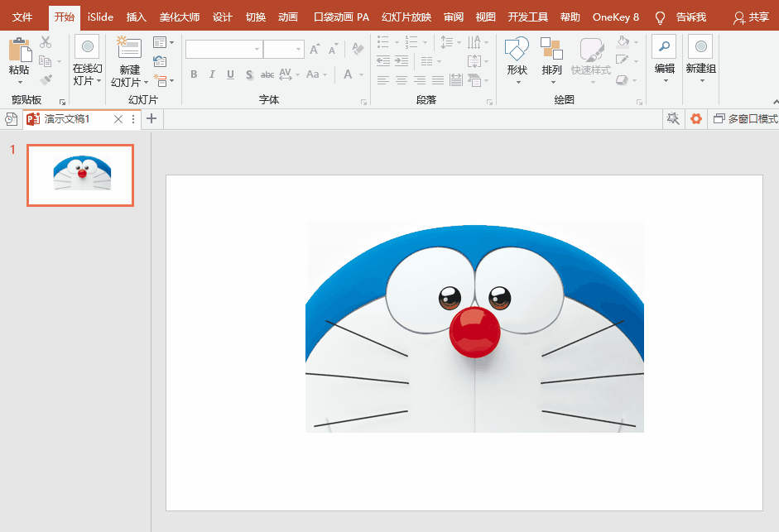The height and width of the screenshot is (532, 779).
Task: Click the Paste (粘贴) clipboard icon
Action: [x=20, y=50]
